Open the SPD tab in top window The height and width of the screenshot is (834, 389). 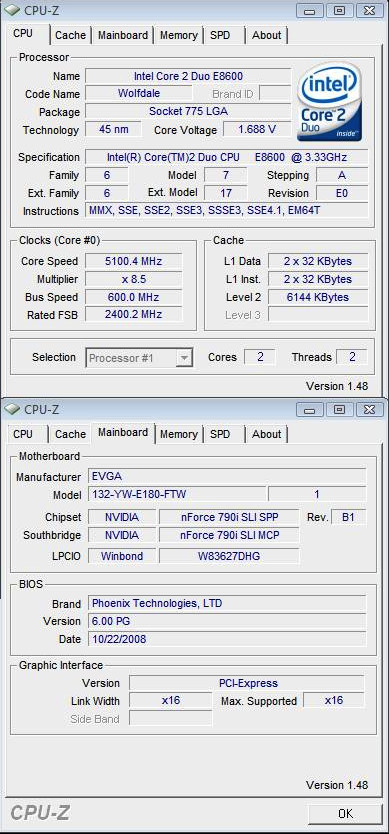coord(220,35)
